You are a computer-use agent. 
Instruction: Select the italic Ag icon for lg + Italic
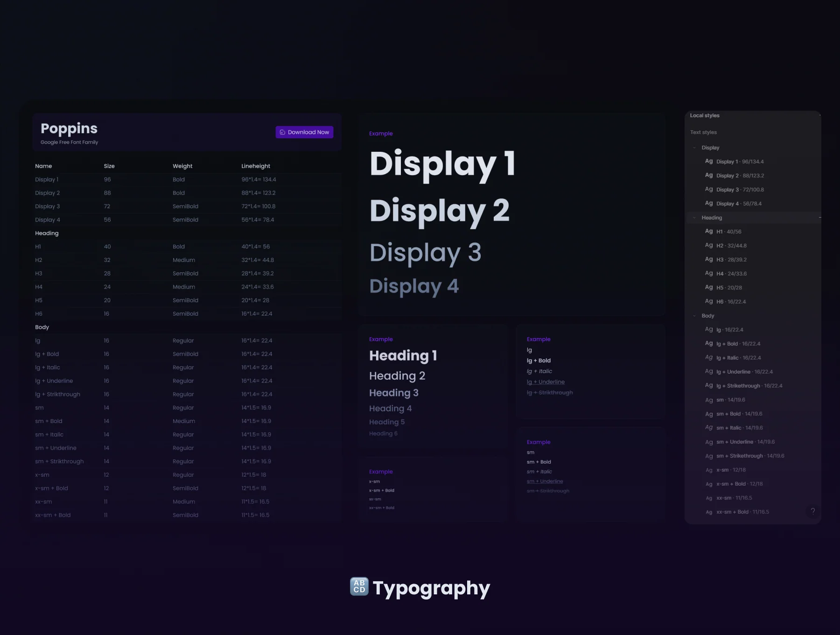pyautogui.click(x=709, y=357)
